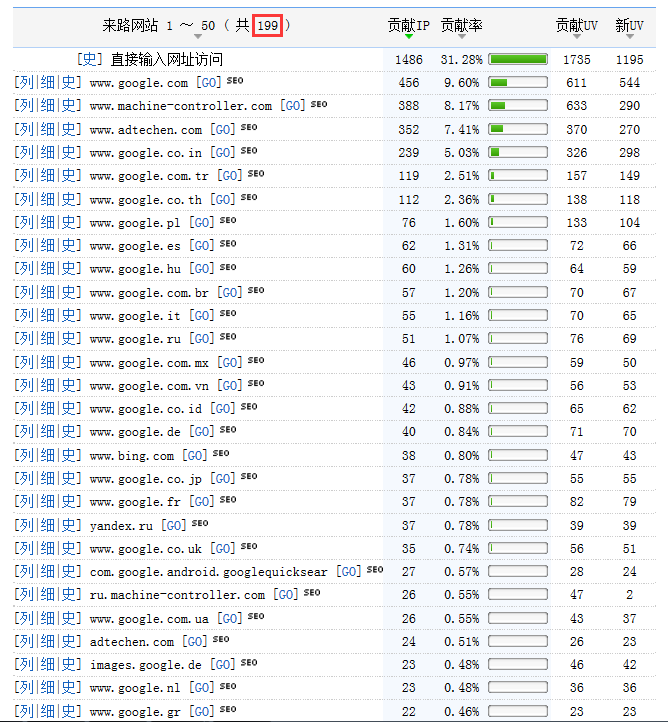Open SEO icon for www.google.de
668x722 pixels.
(228, 430)
